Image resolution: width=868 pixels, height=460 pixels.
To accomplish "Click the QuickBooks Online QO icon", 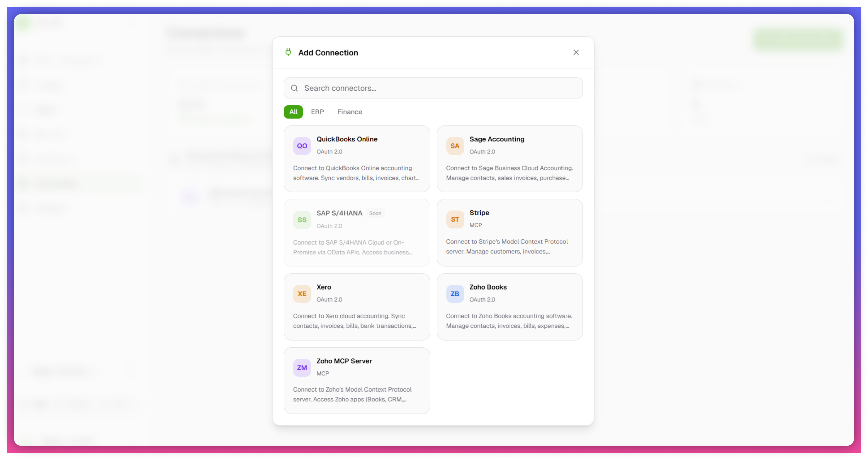I will click(302, 146).
